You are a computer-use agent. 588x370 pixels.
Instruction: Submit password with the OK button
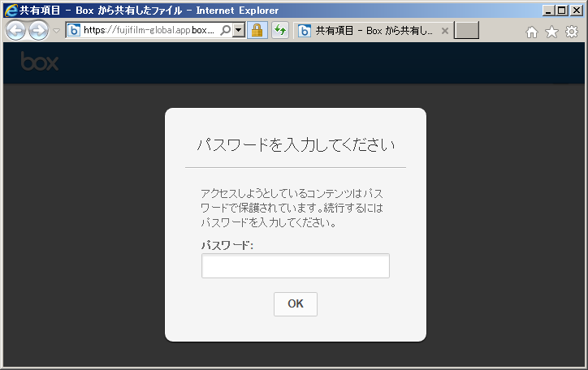coord(296,304)
